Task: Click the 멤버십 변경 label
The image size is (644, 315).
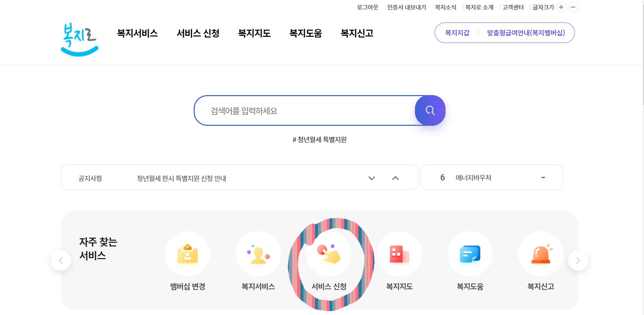Action: pyautogui.click(x=188, y=286)
